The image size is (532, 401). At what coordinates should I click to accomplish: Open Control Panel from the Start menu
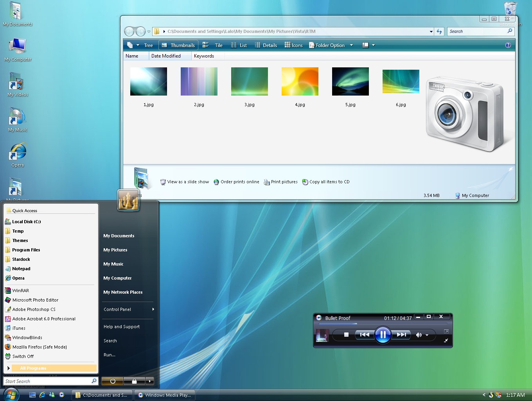[117, 309]
